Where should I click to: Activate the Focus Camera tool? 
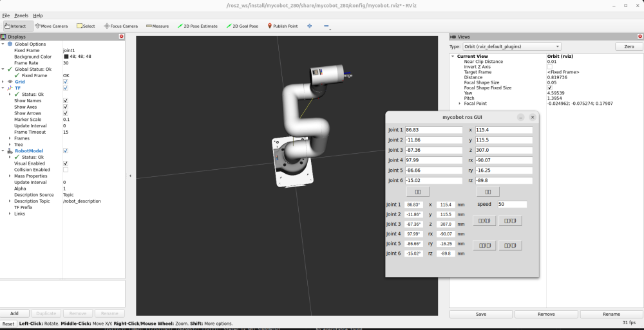(x=121, y=26)
